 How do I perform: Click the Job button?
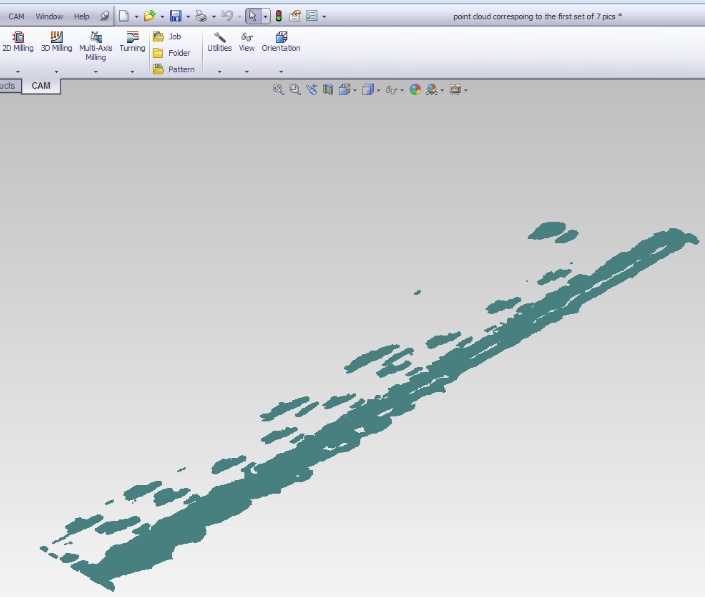[x=167, y=36]
